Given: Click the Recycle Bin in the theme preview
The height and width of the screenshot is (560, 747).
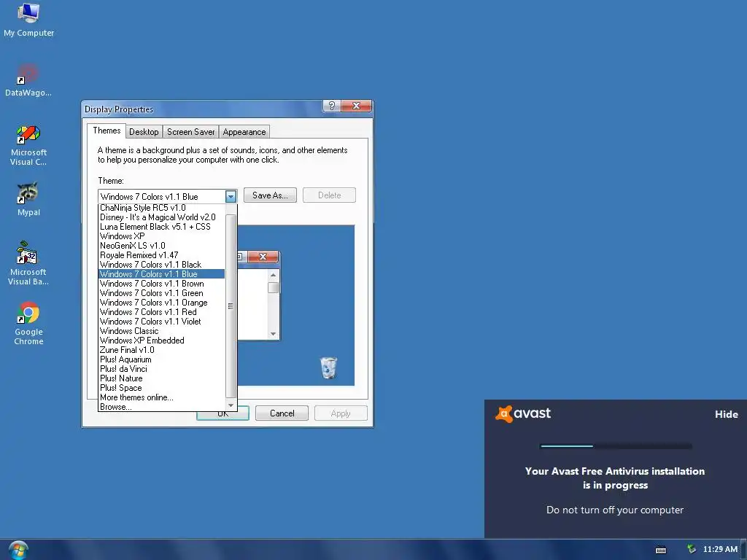Looking at the screenshot, I should [328, 367].
